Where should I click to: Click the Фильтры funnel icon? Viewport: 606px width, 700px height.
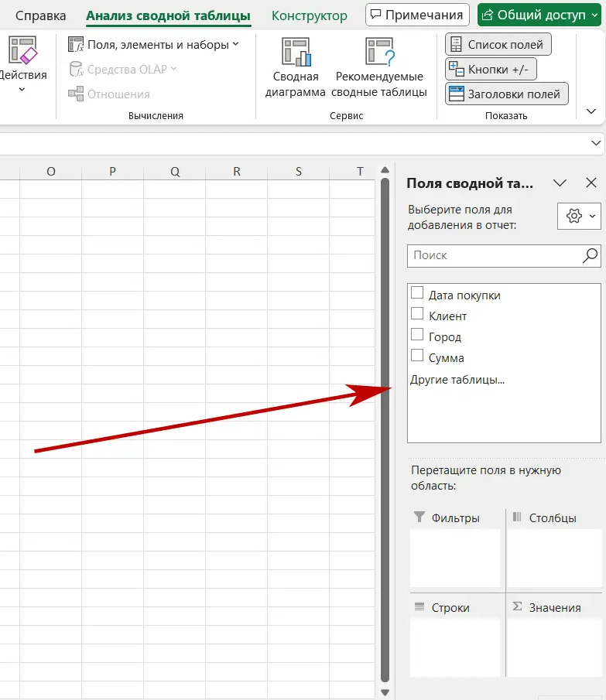[419, 517]
